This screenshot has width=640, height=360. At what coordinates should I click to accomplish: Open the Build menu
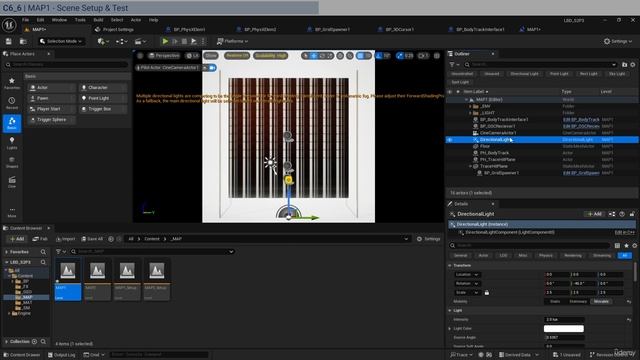tap(98, 20)
